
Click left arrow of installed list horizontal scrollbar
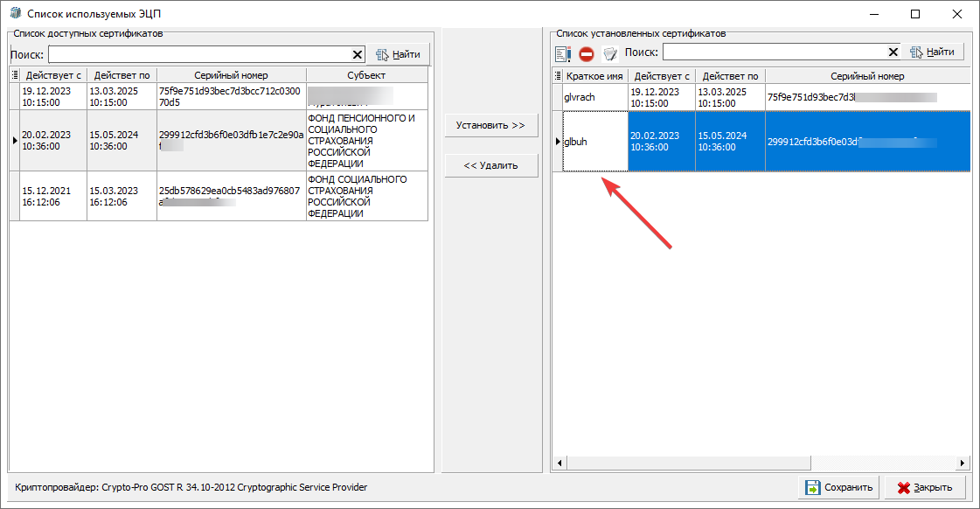[x=560, y=463]
